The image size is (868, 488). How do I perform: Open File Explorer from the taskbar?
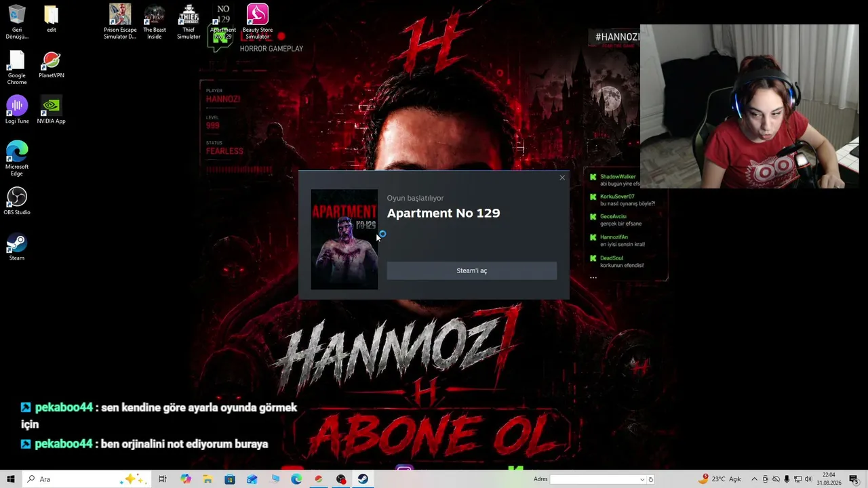coord(208,479)
